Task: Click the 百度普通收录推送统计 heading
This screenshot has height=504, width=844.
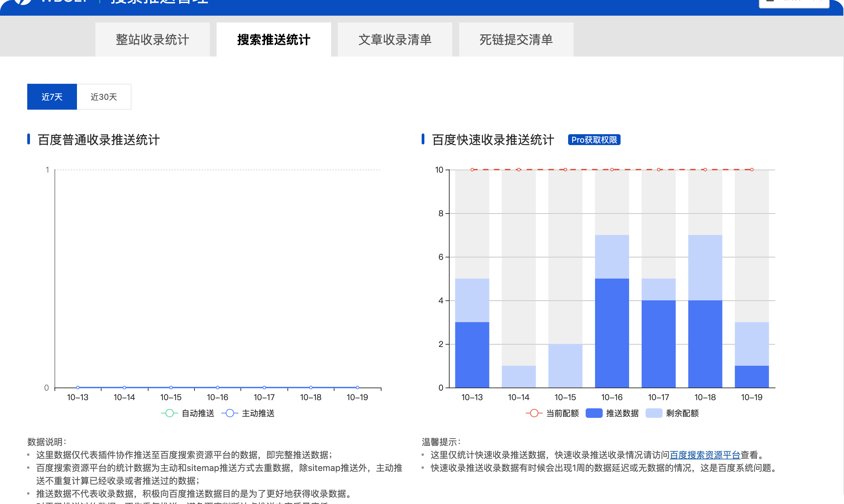Action: coord(99,140)
